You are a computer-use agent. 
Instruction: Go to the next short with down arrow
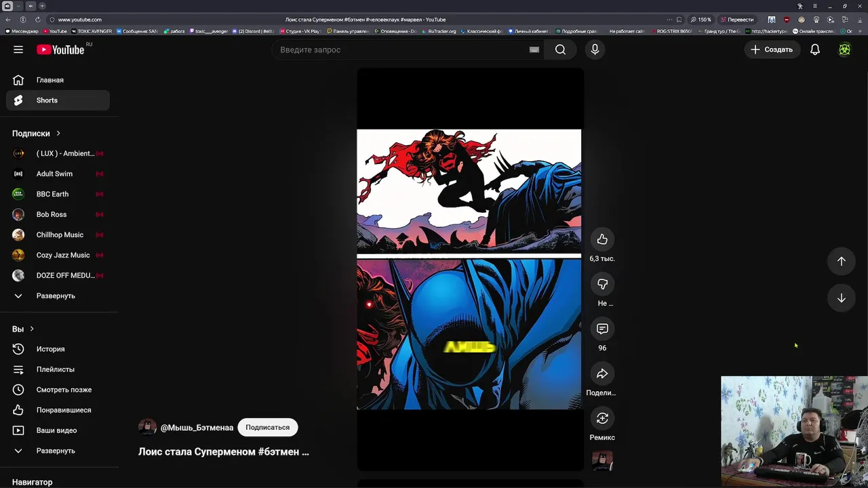841,298
